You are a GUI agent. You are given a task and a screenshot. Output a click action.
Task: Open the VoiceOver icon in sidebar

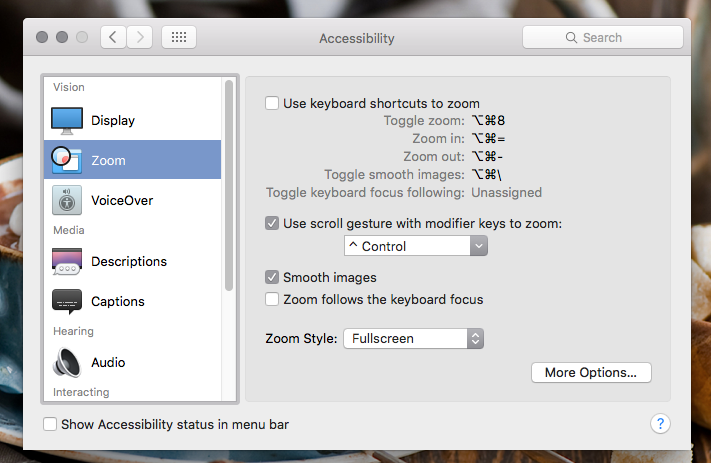coord(67,200)
